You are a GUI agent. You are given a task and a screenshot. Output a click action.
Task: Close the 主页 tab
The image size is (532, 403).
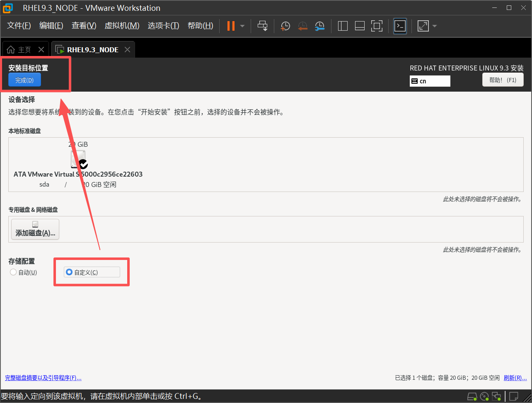[x=41, y=50]
